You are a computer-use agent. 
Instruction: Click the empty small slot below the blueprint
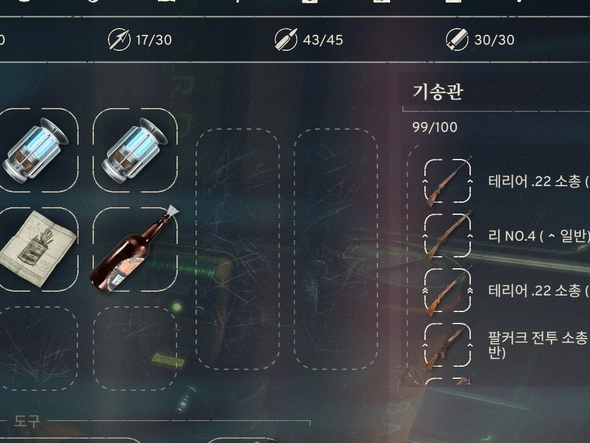tap(36, 348)
